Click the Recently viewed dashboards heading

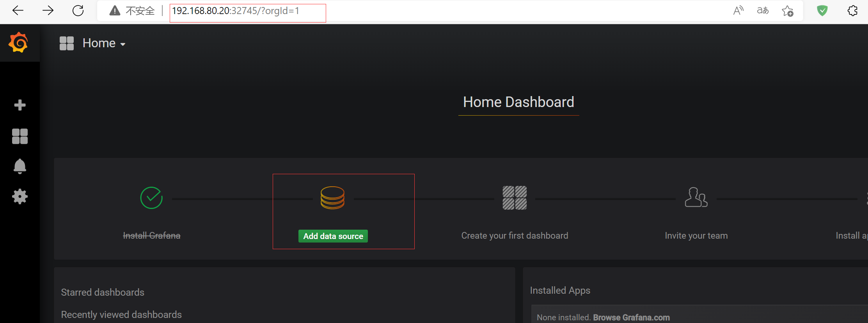click(121, 314)
